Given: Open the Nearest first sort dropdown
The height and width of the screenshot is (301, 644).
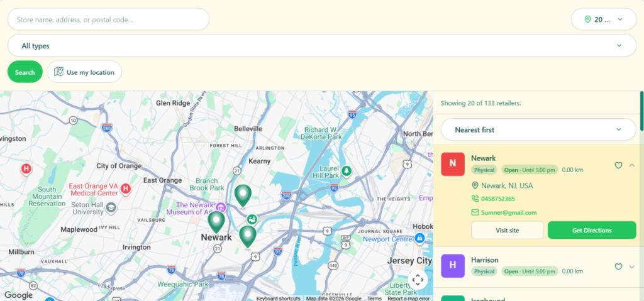Looking at the screenshot, I should (538, 129).
